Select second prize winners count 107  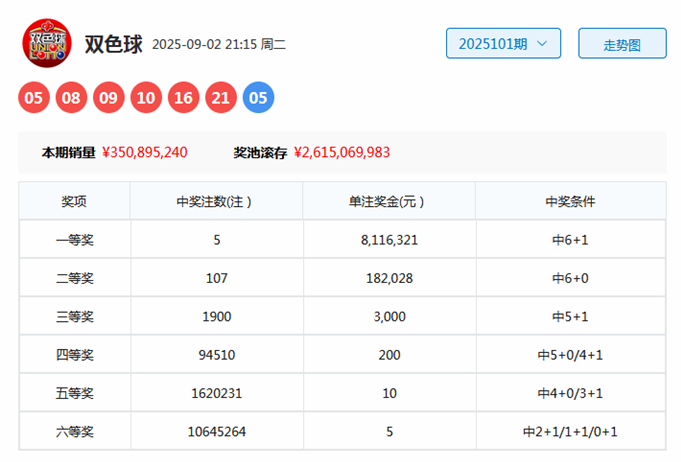216,278
